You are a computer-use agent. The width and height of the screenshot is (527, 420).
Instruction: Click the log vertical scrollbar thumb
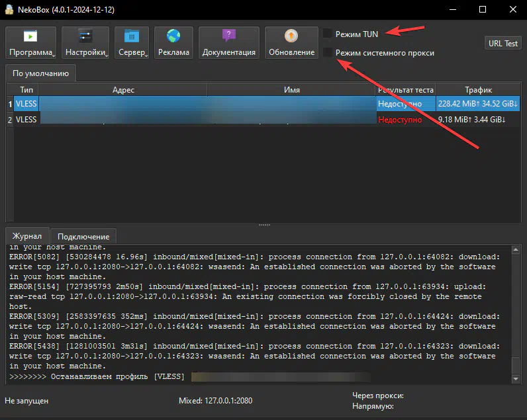pos(516,365)
